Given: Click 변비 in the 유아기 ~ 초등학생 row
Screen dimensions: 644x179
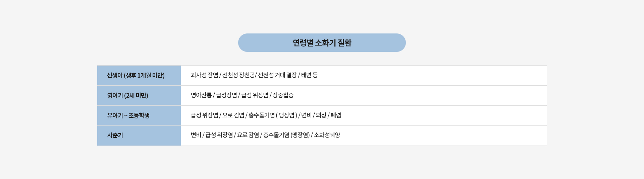Looking at the screenshot, I should point(306,115).
